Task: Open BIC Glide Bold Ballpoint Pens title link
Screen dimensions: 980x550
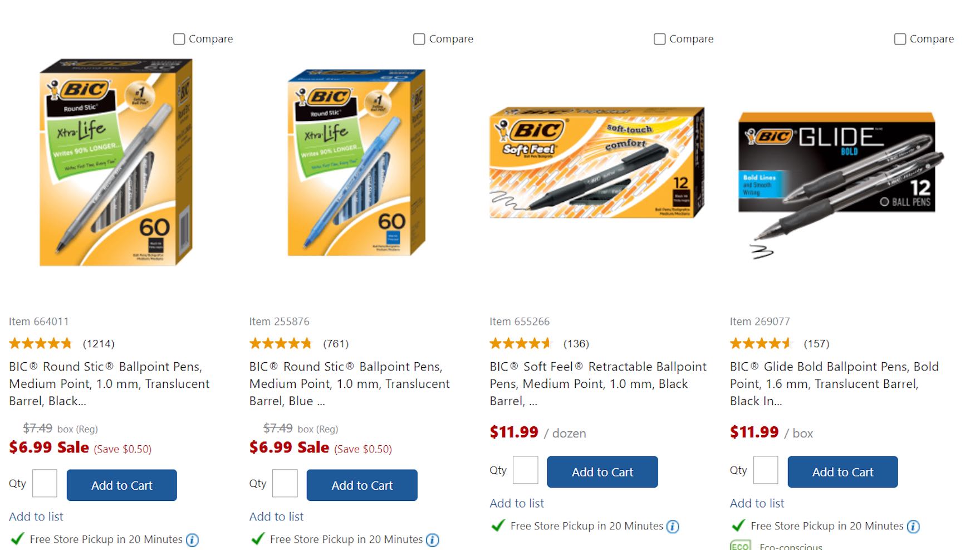Action: [x=834, y=383]
